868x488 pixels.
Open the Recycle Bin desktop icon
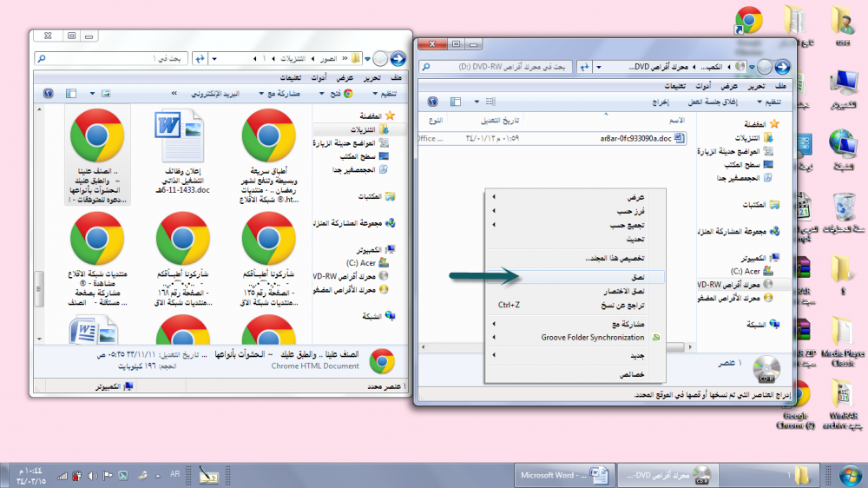click(x=843, y=208)
